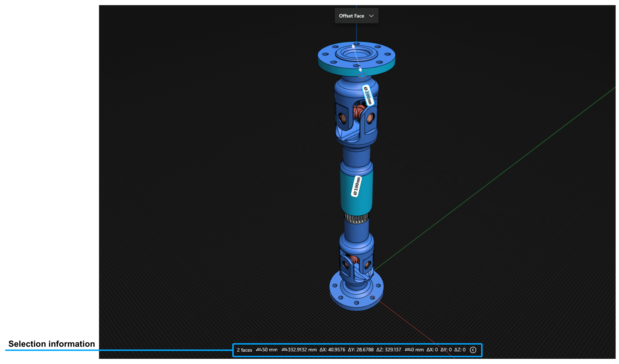The height and width of the screenshot is (364, 619).
Task: Click the parallel distance icon in selection bar
Action: (x=259, y=350)
